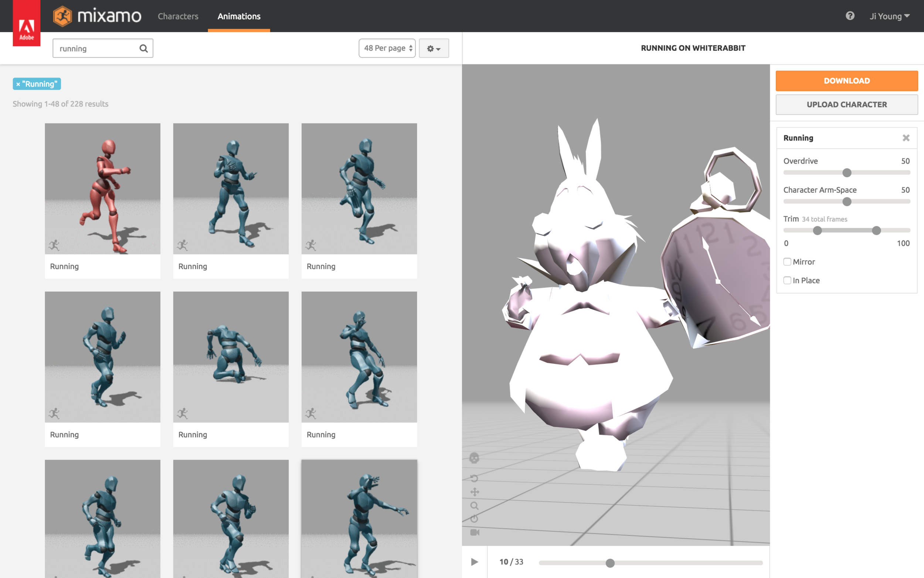The height and width of the screenshot is (578, 924).
Task: Select the thumbnail with outstretched arm
Action: click(x=359, y=519)
